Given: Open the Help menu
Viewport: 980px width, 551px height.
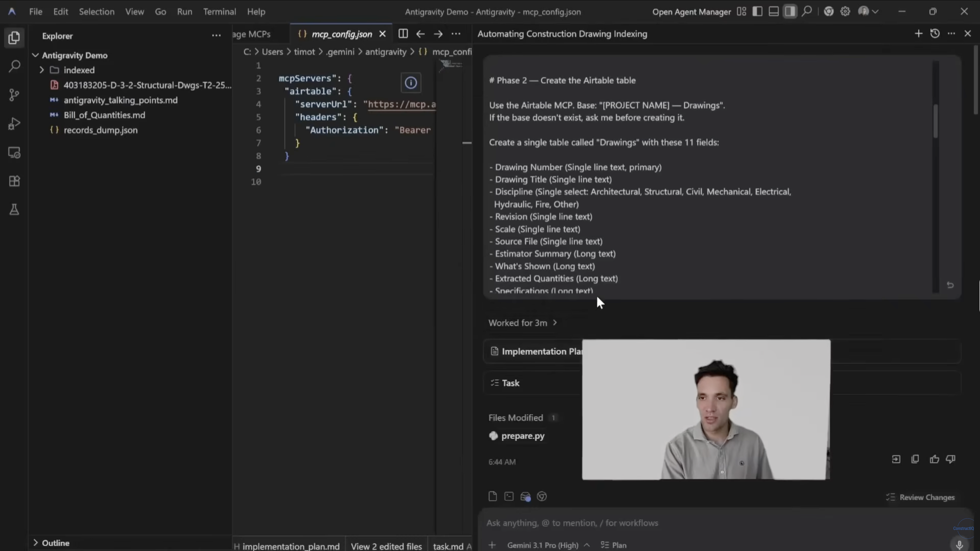Looking at the screenshot, I should 256,12.
